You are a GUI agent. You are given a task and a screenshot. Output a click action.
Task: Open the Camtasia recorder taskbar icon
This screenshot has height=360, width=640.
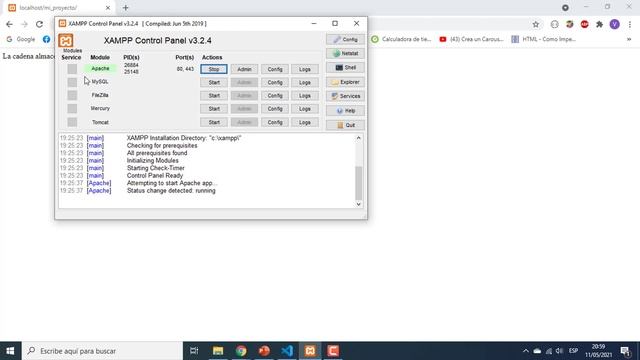pyautogui.click(x=333, y=351)
